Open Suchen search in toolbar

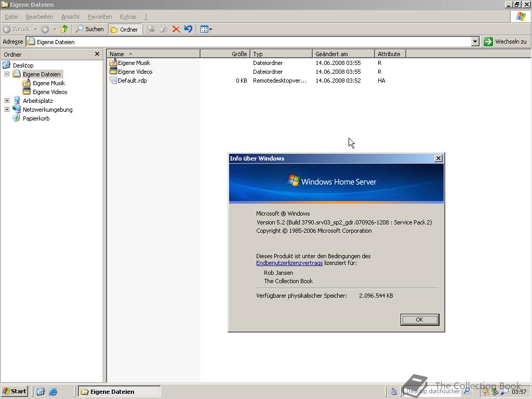(x=89, y=29)
